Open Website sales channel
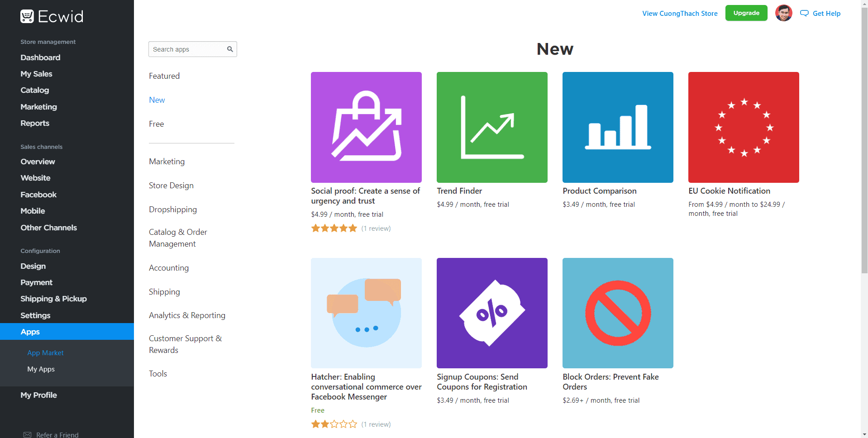This screenshot has width=868, height=438. (35, 178)
